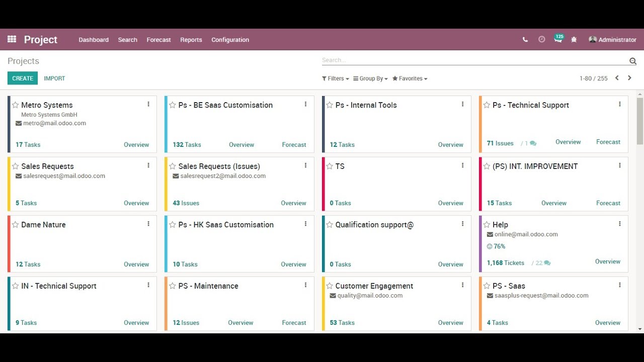Click the phone call icon in header
This screenshot has height=362, width=644.
pos(525,40)
